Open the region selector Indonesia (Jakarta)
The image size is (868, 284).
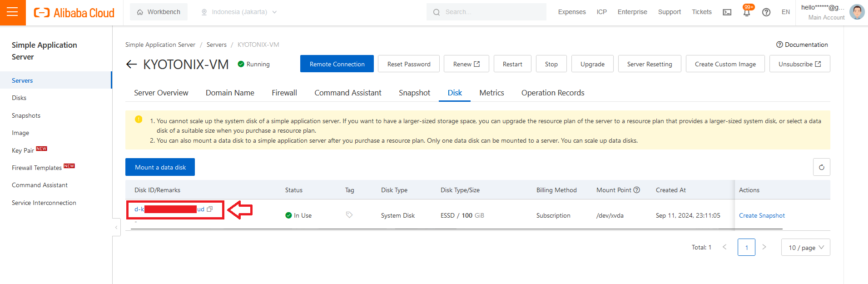[239, 12]
